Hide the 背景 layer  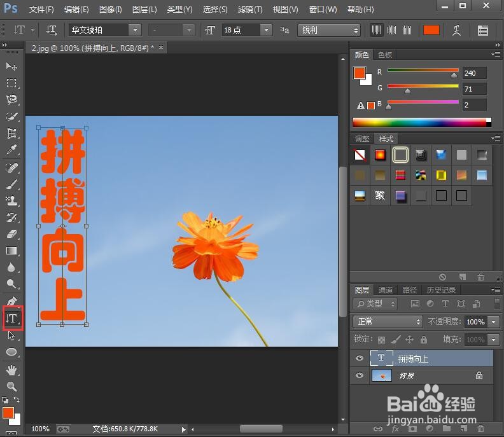click(360, 375)
